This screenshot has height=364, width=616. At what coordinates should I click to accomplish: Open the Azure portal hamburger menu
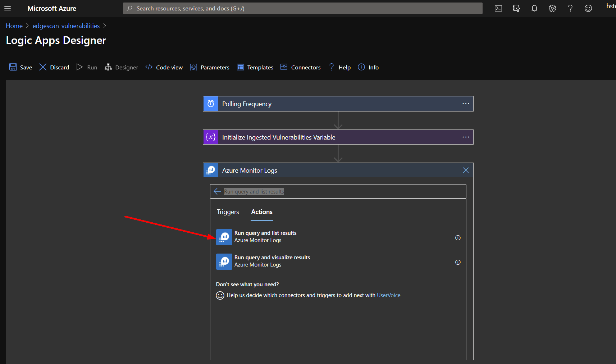(x=8, y=8)
